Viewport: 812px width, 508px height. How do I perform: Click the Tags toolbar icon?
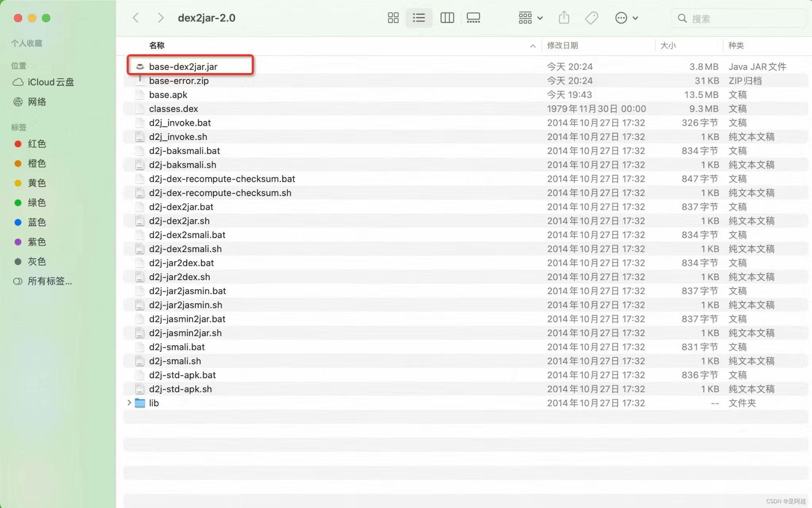pyautogui.click(x=591, y=18)
